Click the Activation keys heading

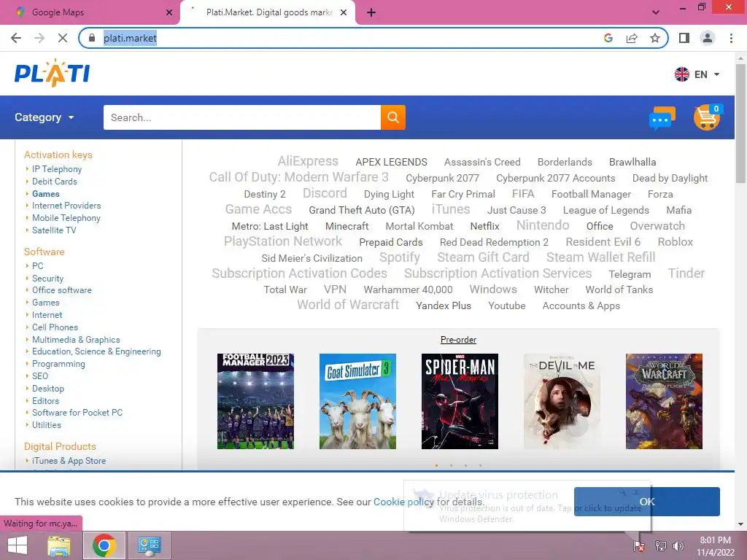coord(58,155)
